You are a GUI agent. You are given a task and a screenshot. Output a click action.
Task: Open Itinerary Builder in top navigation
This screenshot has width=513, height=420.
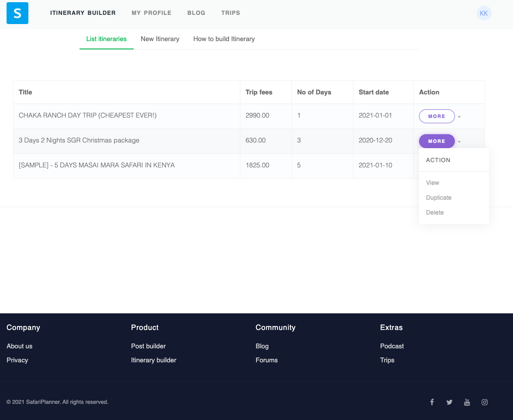83,13
